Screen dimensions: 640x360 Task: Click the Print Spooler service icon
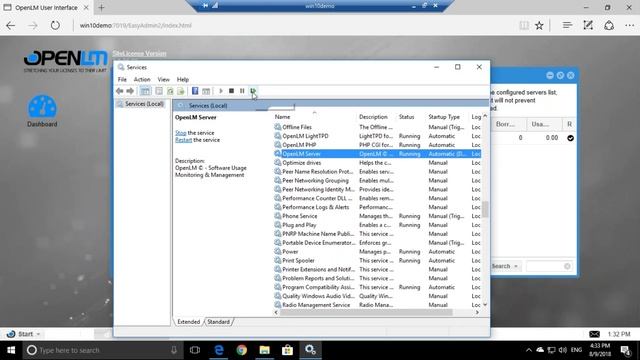pos(278,260)
